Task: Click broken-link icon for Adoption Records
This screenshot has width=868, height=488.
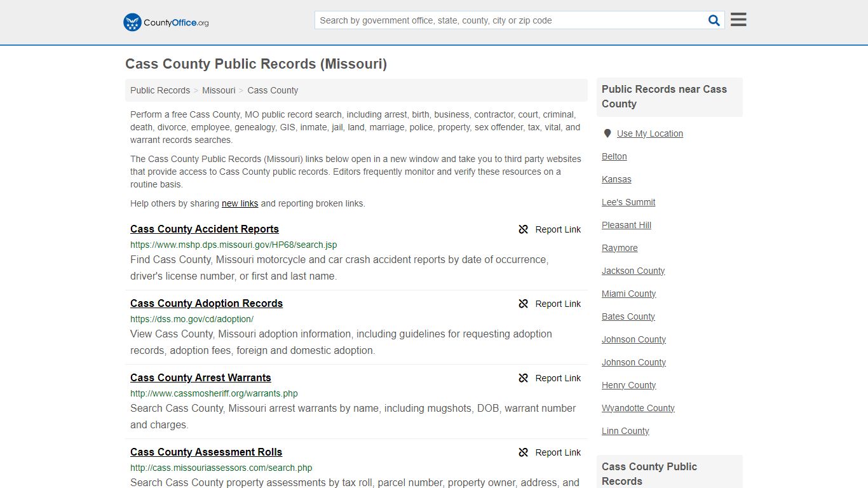Action: tap(524, 304)
